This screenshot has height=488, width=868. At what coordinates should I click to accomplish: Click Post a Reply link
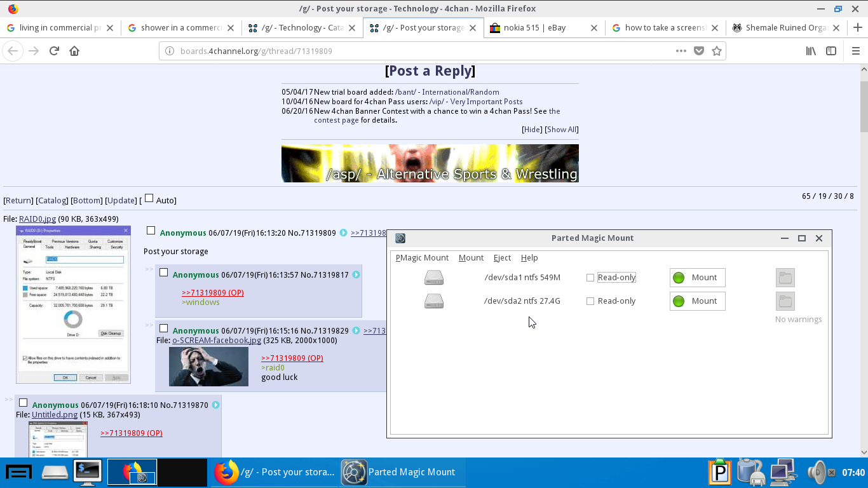(430, 71)
